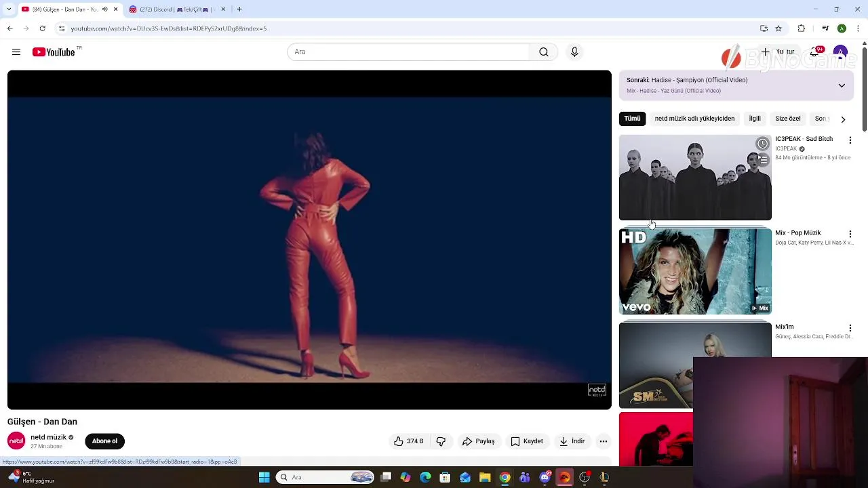The height and width of the screenshot is (488, 868).
Task: Add IC3PEAK video to queue icon
Action: (x=763, y=160)
